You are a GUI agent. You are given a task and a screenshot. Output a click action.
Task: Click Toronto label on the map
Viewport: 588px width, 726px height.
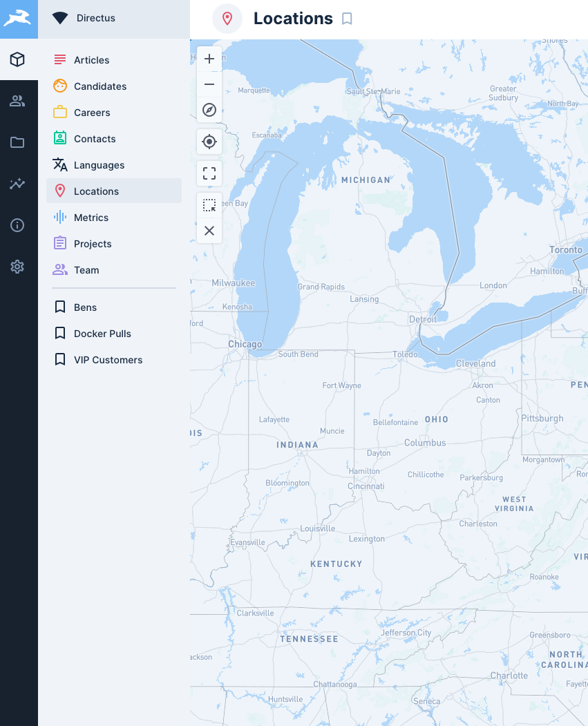(566, 249)
